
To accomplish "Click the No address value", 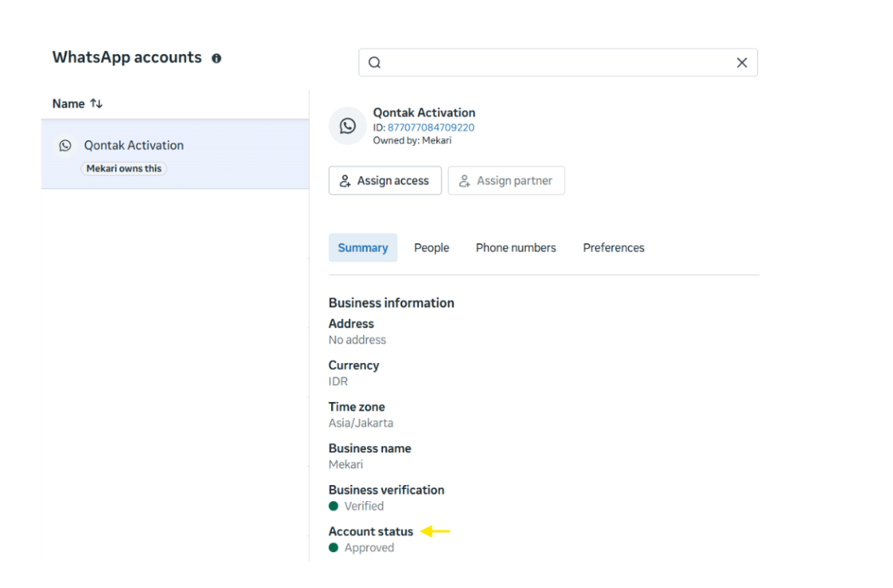I will (357, 340).
